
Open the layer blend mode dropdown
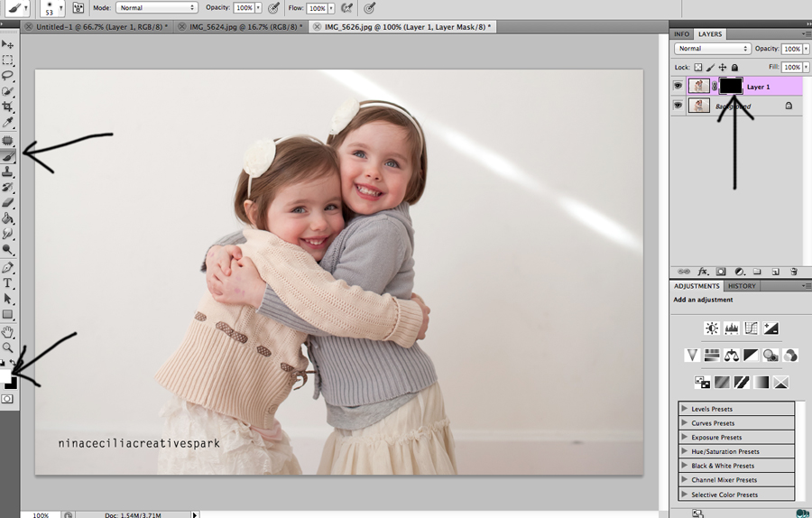pyautogui.click(x=713, y=49)
